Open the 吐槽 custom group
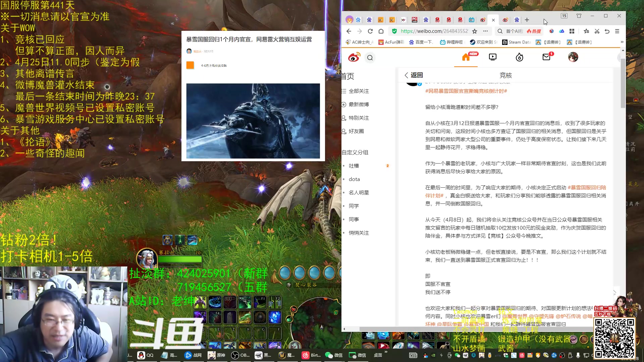The image size is (644, 362). tap(354, 166)
